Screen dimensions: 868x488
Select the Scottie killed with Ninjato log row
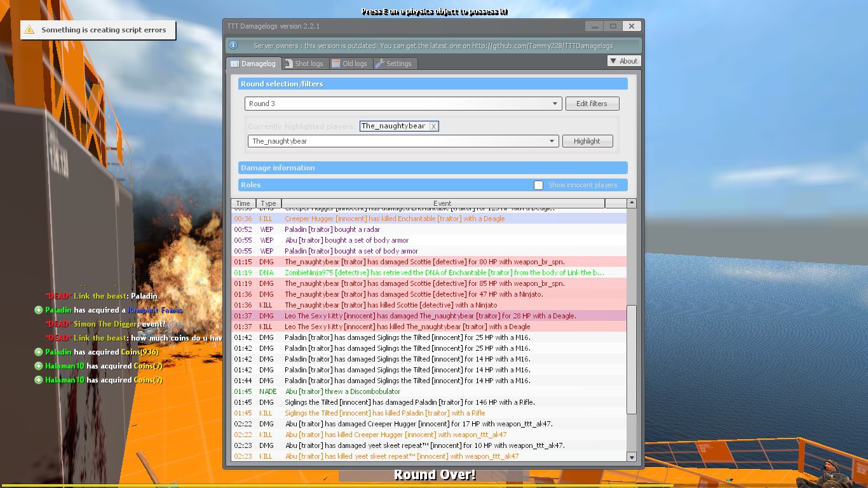click(x=391, y=305)
